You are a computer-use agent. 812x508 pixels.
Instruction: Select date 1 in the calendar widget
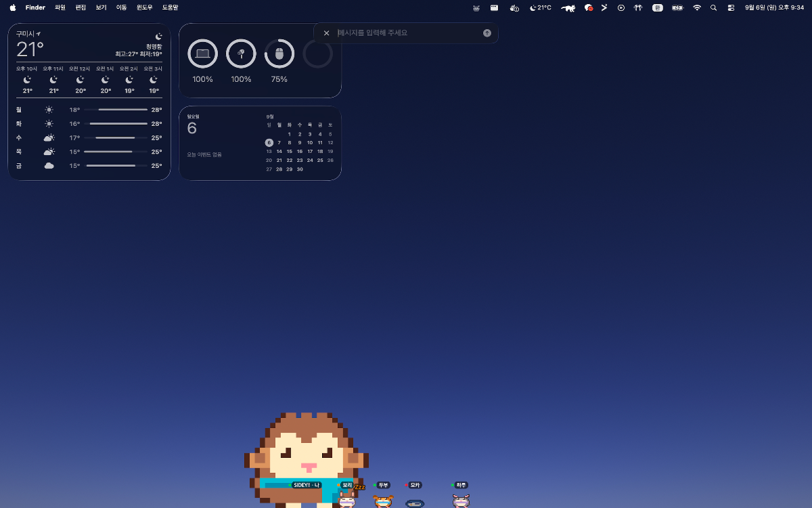click(290, 134)
